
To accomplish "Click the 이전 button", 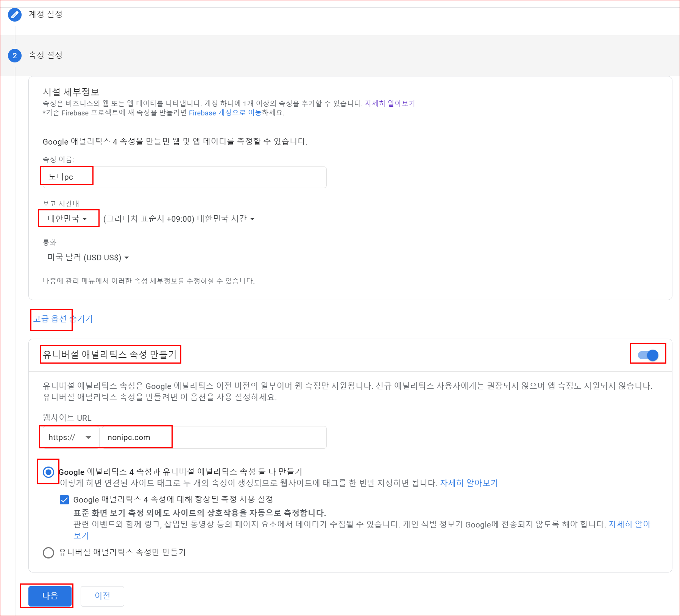I will [x=102, y=596].
